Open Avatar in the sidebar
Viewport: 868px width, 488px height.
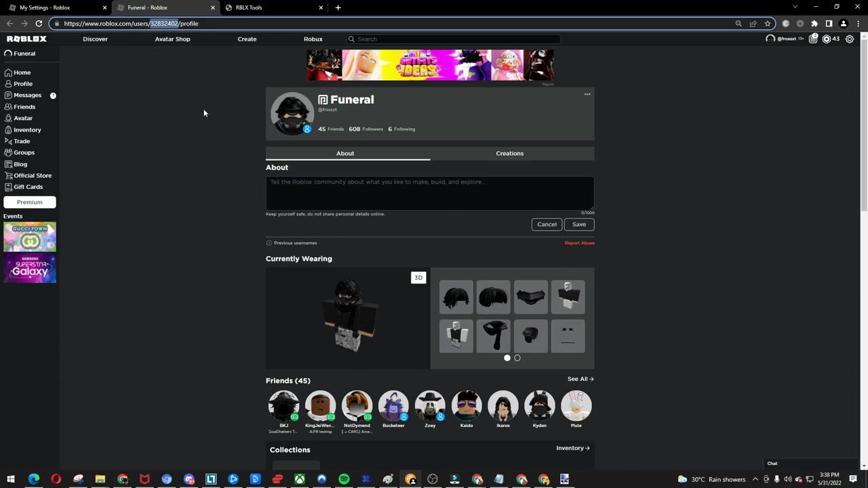18,118
